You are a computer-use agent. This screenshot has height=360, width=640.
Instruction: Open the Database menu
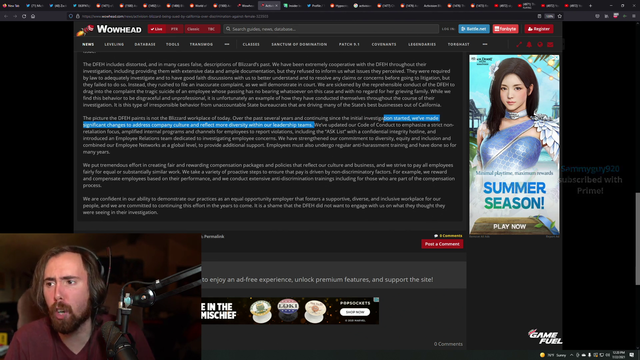(x=145, y=44)
